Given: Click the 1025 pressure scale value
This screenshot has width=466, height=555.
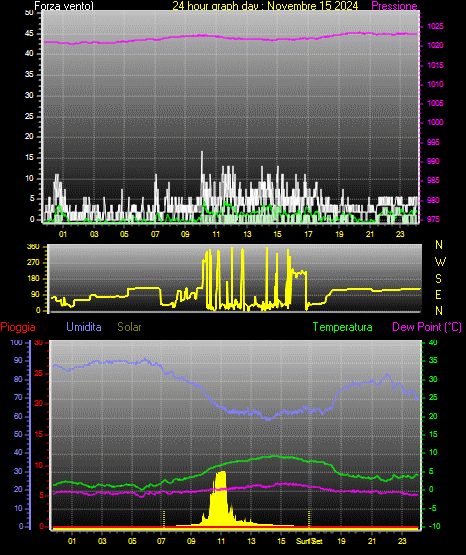Looking at the screenshot, I should [435, 26].
